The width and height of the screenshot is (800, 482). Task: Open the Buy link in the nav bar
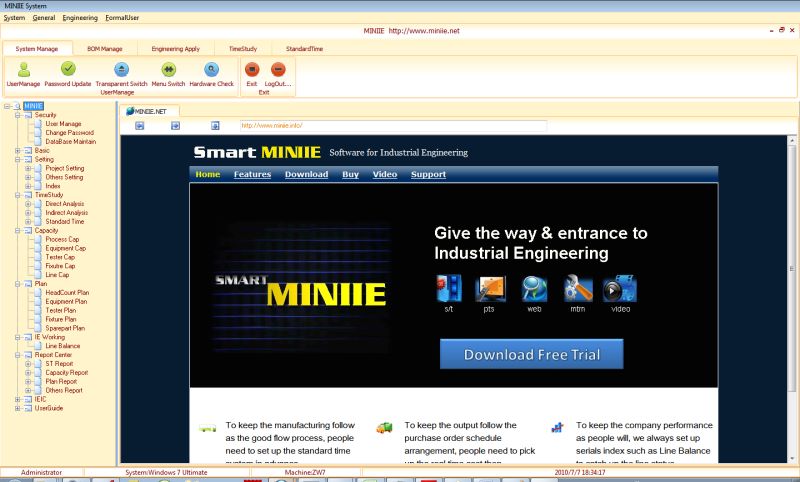coord(351,174)
